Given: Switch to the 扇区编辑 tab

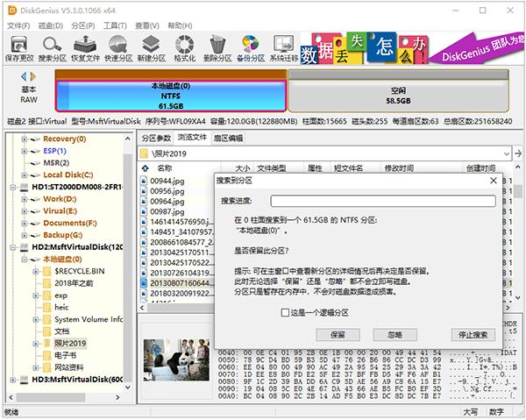Looking at the screenshot, I should pyautogui.click(x=229, y=138).
